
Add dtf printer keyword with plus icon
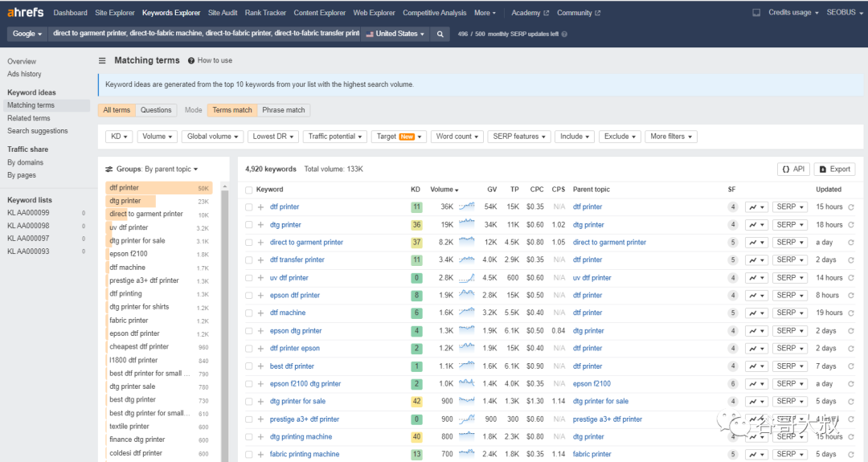(x=260, y=207)
